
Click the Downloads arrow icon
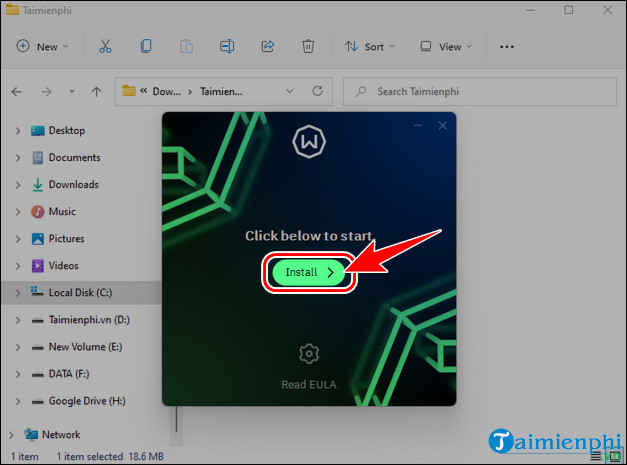pos(38,185)
